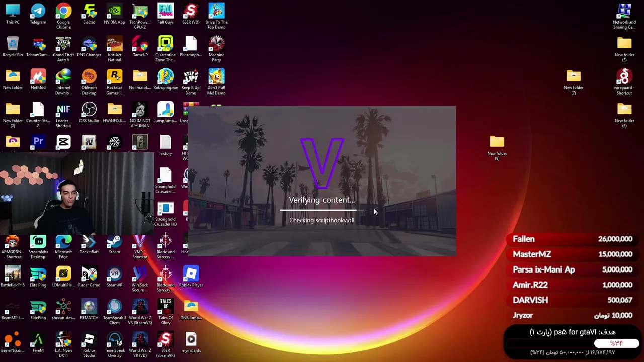Screen dimensions: 644x362
Task: Open the DNS Changer icon
Action: (89, 47)
